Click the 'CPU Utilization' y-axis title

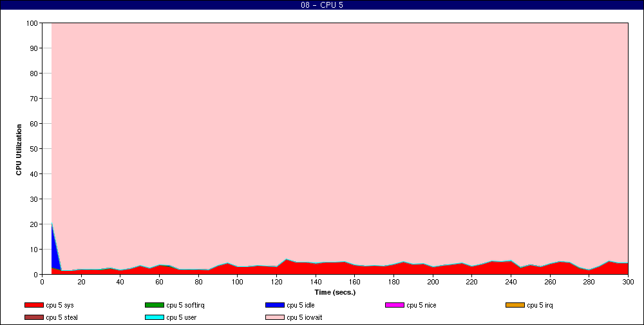(19, 150)
